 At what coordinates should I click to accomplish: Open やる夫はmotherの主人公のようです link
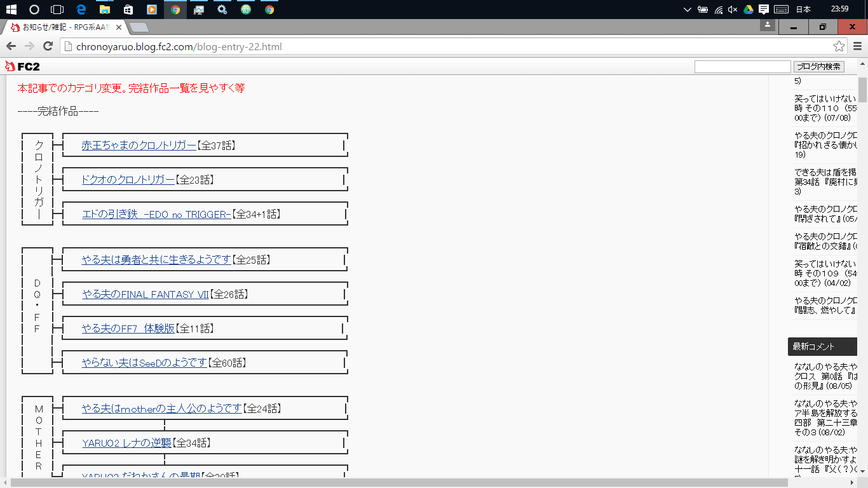[x=162, y=409]
